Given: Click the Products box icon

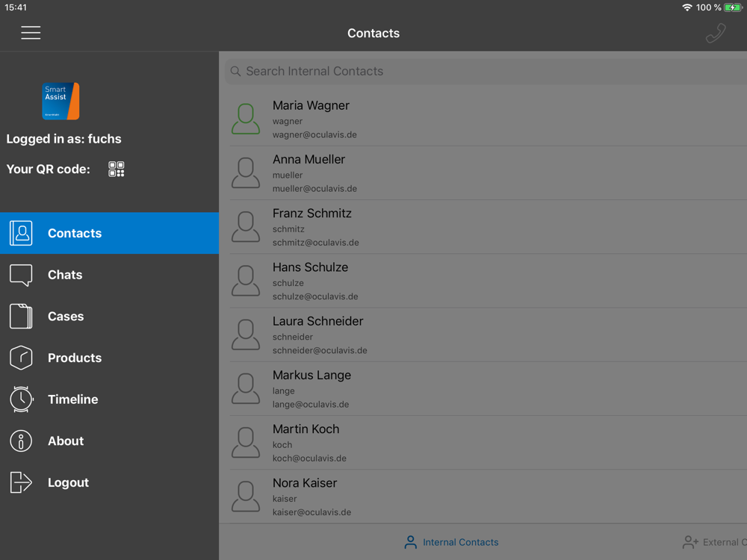Looking at the screenshot, I should [x=21, y=358].
